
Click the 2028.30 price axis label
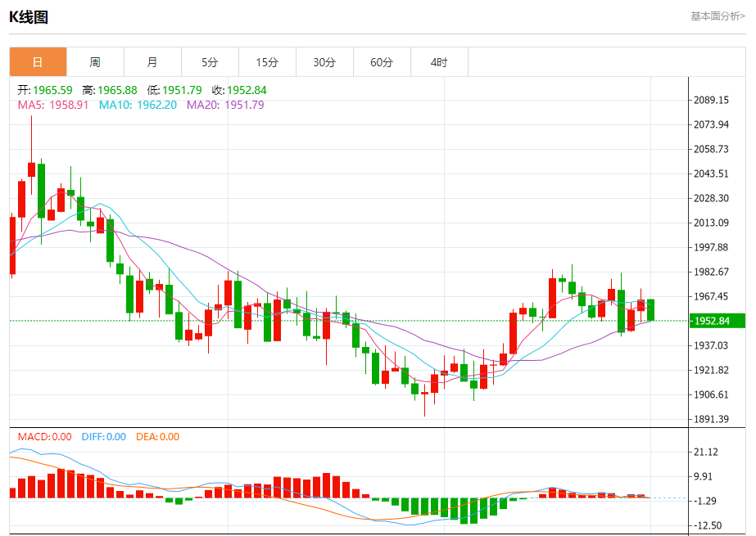pyautogui.click(x=711, y=198)
